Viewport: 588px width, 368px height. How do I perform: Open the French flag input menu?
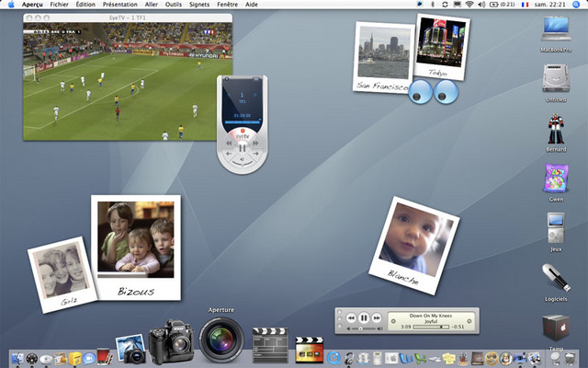(525, 5)
